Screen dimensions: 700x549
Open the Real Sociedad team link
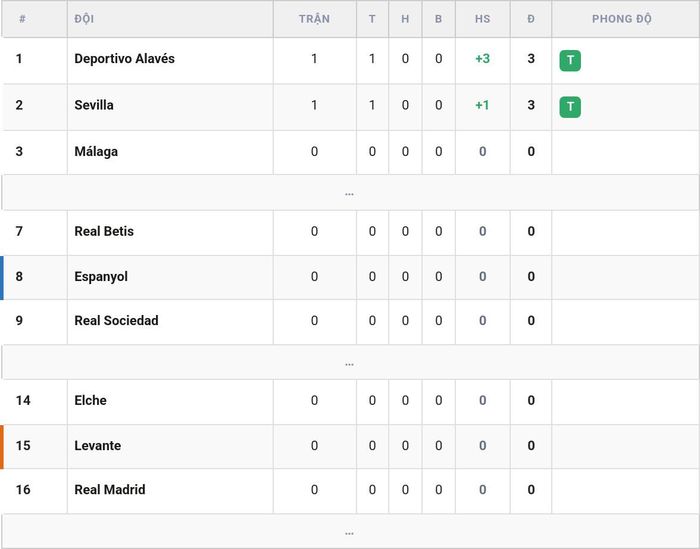(117, 320)
